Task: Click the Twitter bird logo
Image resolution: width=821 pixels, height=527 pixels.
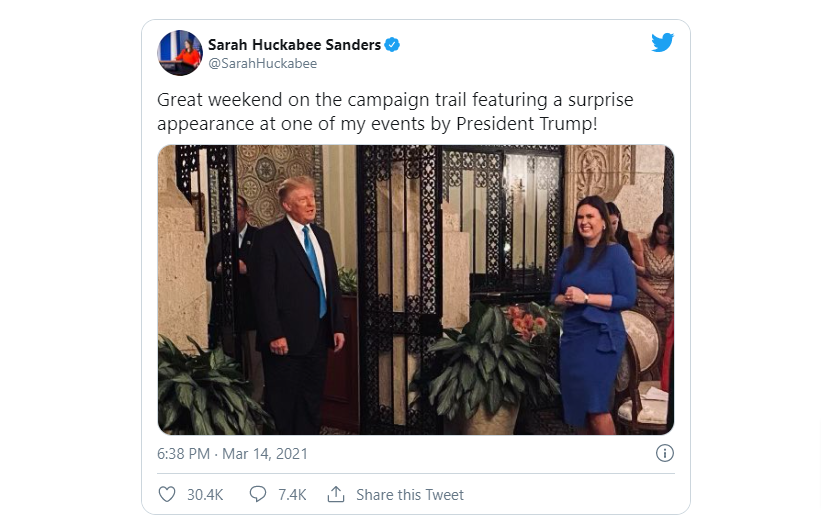Action: (662, 43)
